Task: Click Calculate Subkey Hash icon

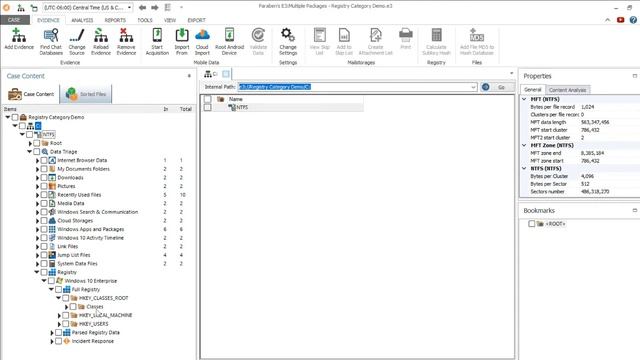Action: click(x=436, y=36)
